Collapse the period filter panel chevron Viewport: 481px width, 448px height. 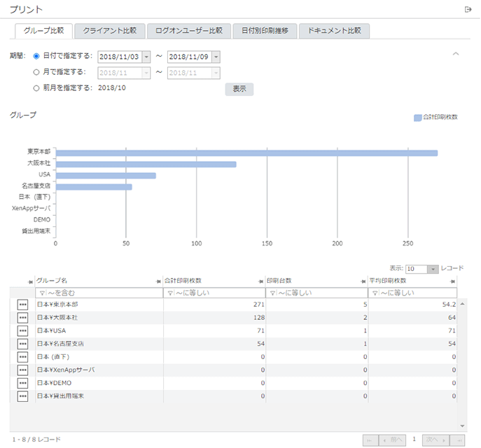coord(456,54)
